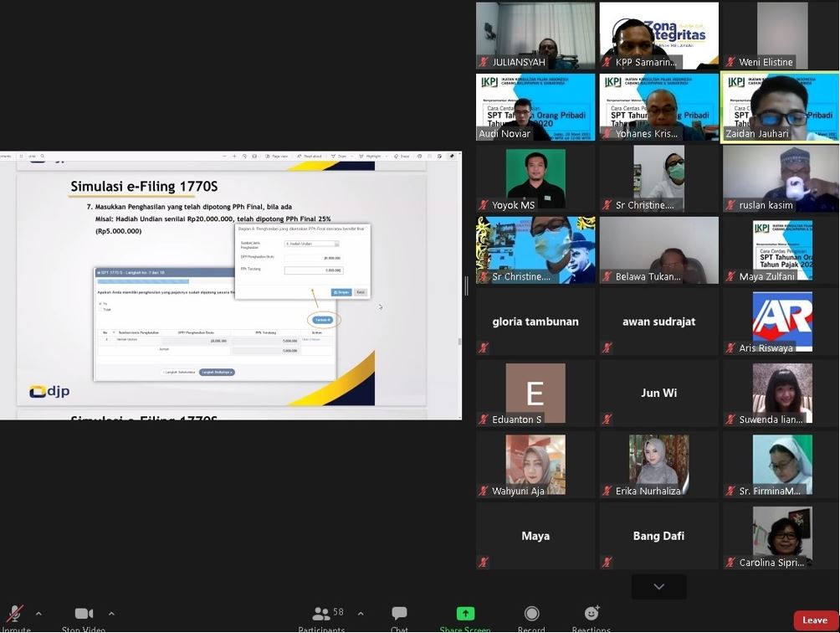Open the Chat panel
Viewport: 840px width, 633px height.
(x=399, y=615)
